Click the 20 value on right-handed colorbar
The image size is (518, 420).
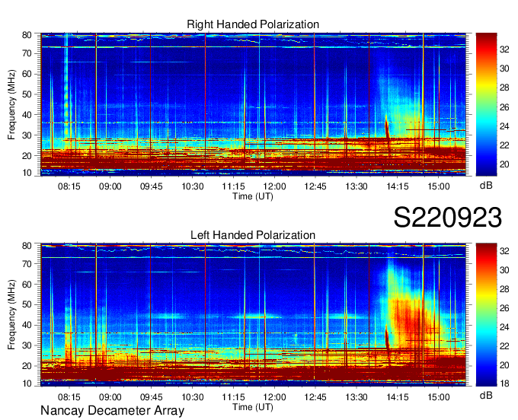pos(504,164)
